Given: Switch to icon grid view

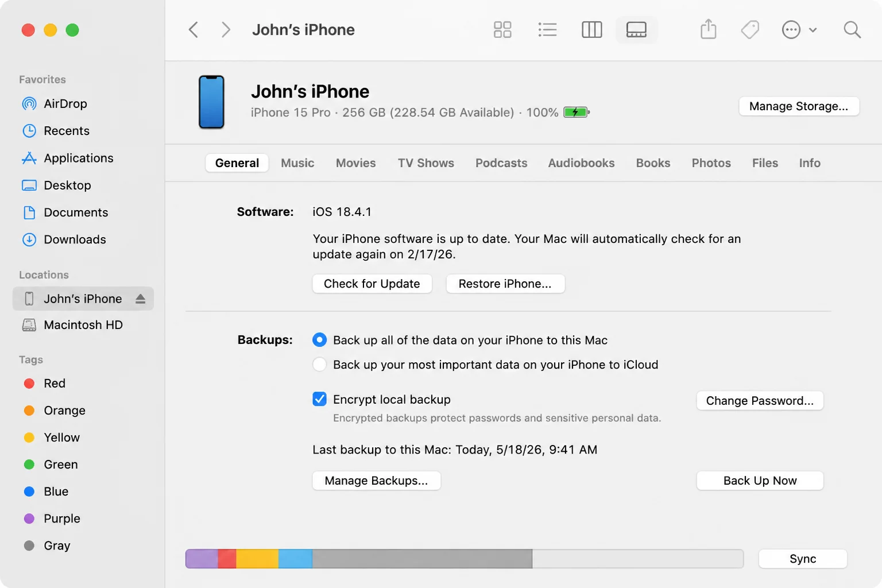Looking at the screenshot, I should (x=502, y=30).
